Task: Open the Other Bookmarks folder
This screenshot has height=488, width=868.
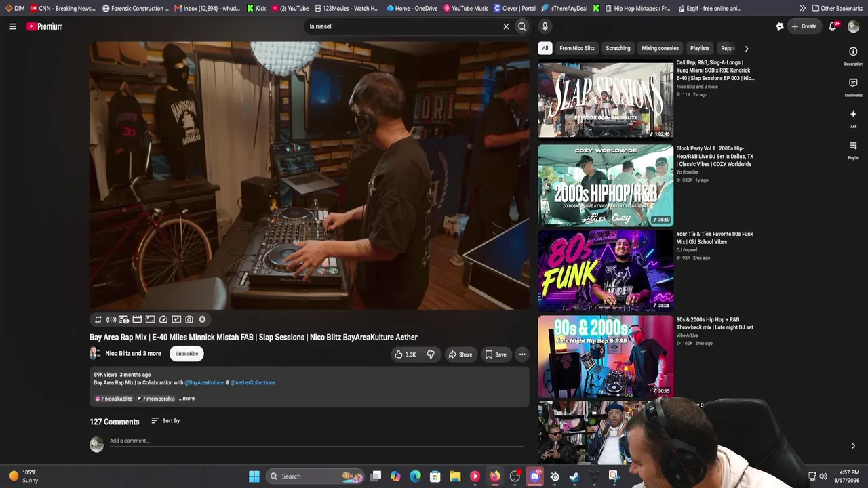Action: coord(837,8)
